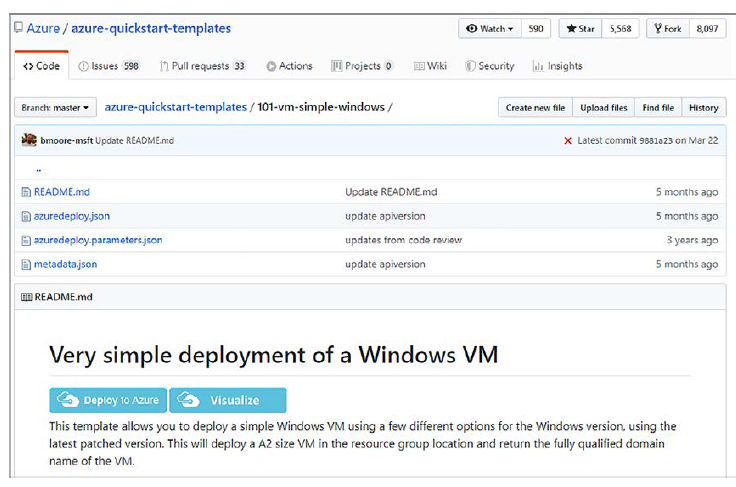The image size is (736, 487).
Task: Switch to the Issues tab
Action: [109, 66]
